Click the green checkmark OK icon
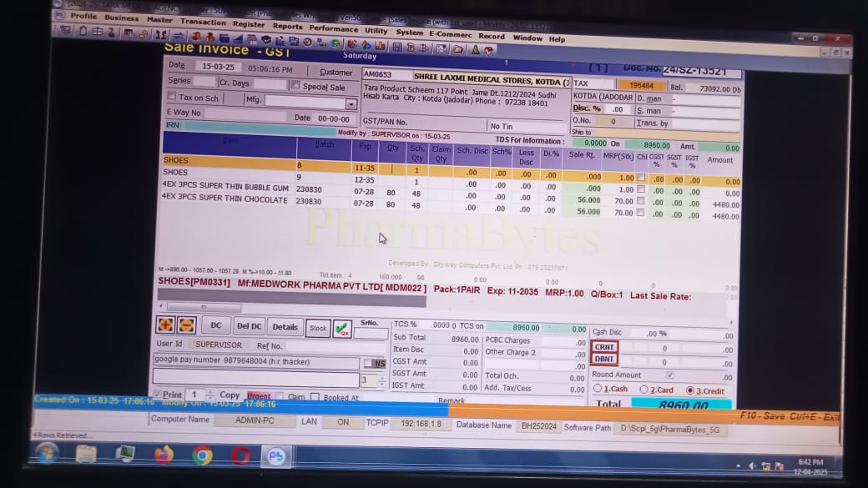Image resolution: width=868 pixels, height=488 pixels. click(x=341, y=329)
